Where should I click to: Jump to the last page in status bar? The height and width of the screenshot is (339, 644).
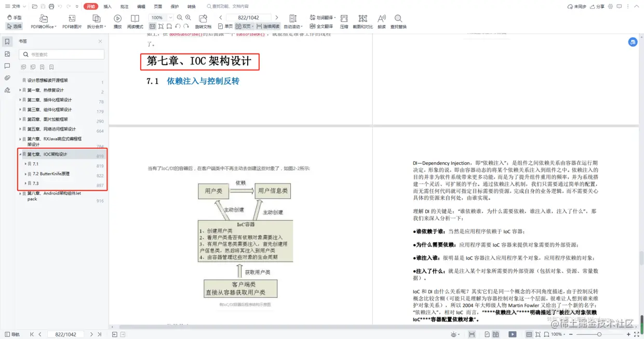coord(100,334)
